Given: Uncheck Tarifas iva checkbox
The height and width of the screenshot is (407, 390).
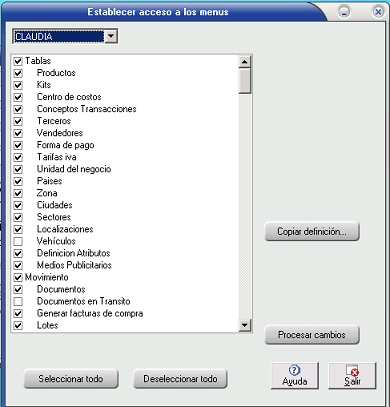Looking at the screenshot, I should (x=18, y=157).
